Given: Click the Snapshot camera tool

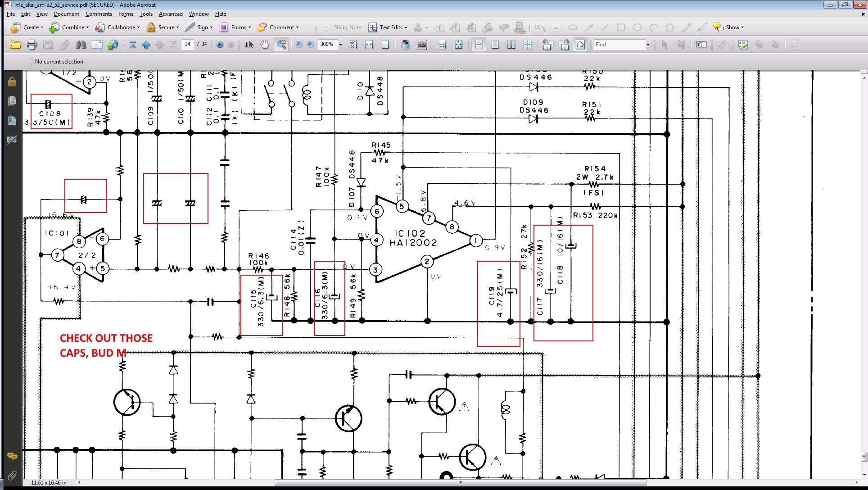Looking at the screenshot, I should 422,45.
